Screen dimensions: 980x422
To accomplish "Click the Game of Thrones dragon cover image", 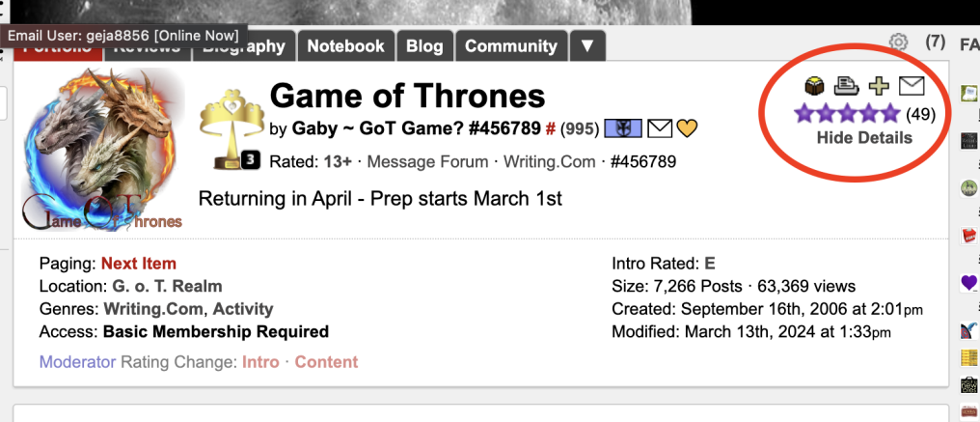I will 103,149.
